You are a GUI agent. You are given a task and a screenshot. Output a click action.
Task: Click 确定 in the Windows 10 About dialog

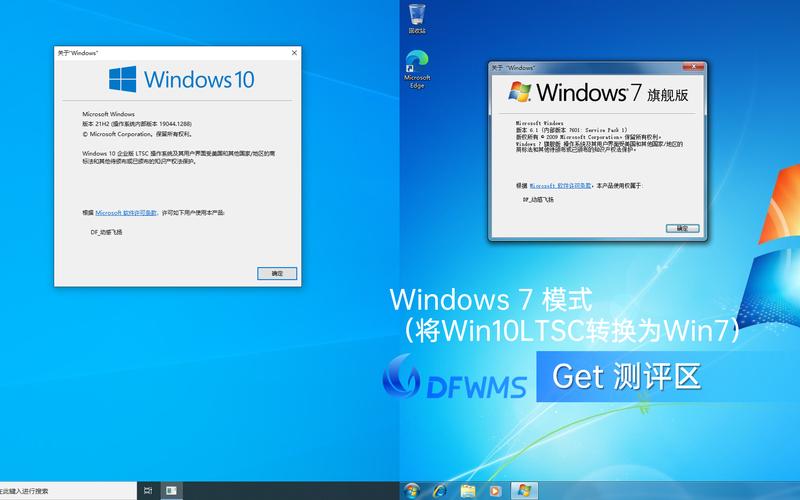(x=277, y=273)
